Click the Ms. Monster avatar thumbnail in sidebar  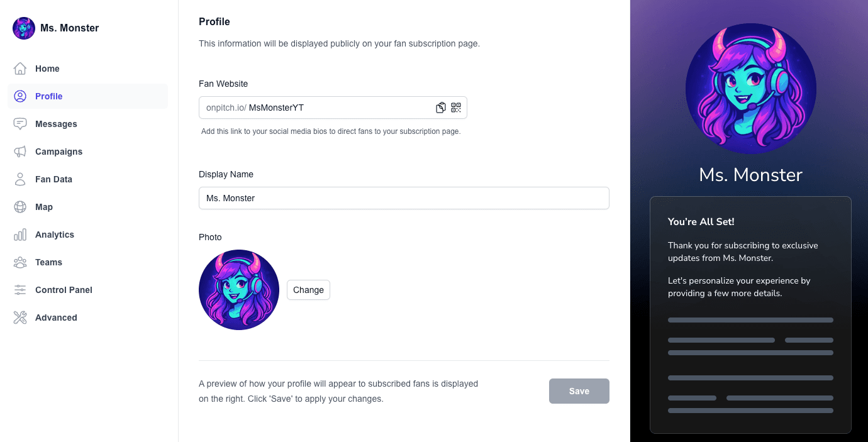click(23, 28)
